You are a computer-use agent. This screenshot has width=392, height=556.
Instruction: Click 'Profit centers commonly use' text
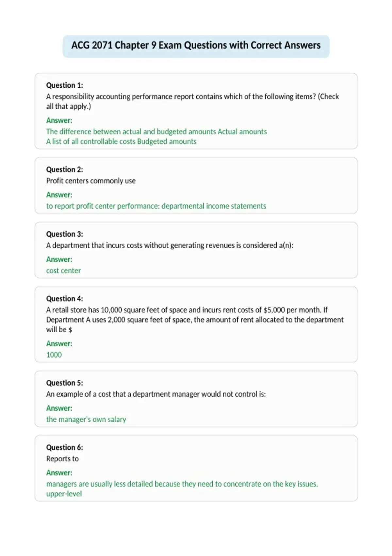point(91,181)
